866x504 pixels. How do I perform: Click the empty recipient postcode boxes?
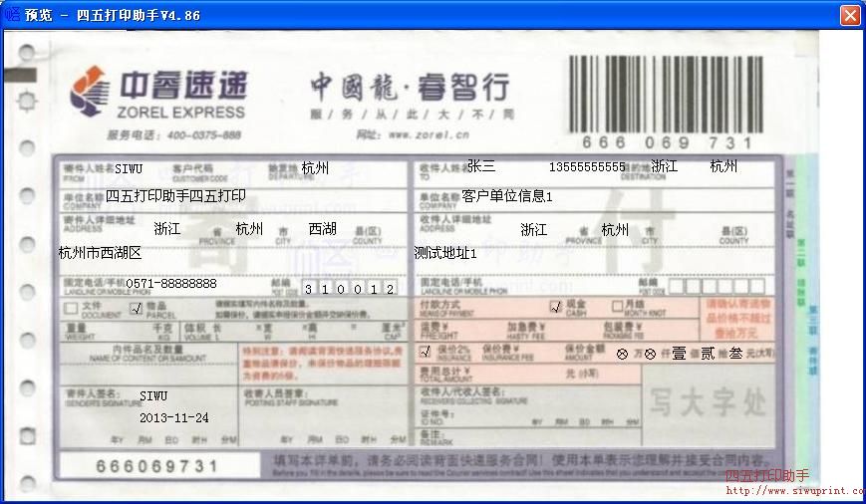coord(717,286)
